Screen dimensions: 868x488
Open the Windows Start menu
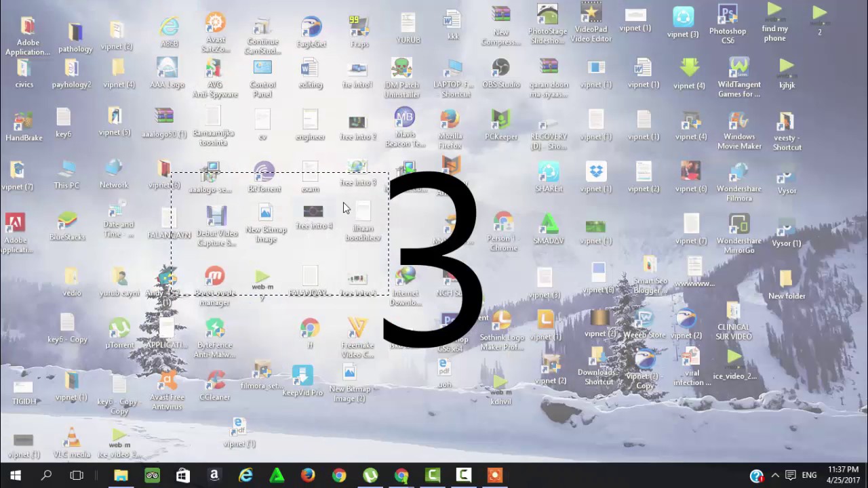coord(15,476)
